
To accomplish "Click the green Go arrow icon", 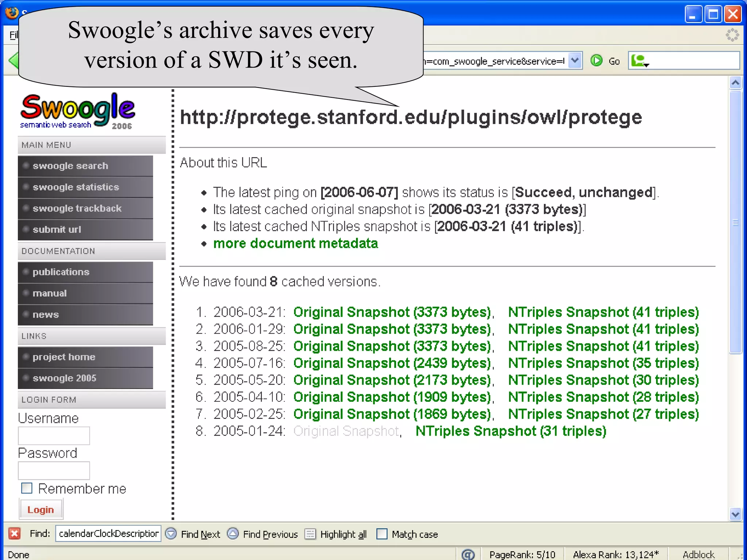I will coord(596,61).
